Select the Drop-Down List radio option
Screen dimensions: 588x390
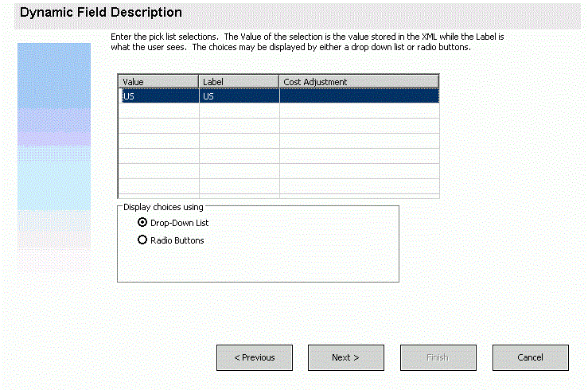pos(143,223)
